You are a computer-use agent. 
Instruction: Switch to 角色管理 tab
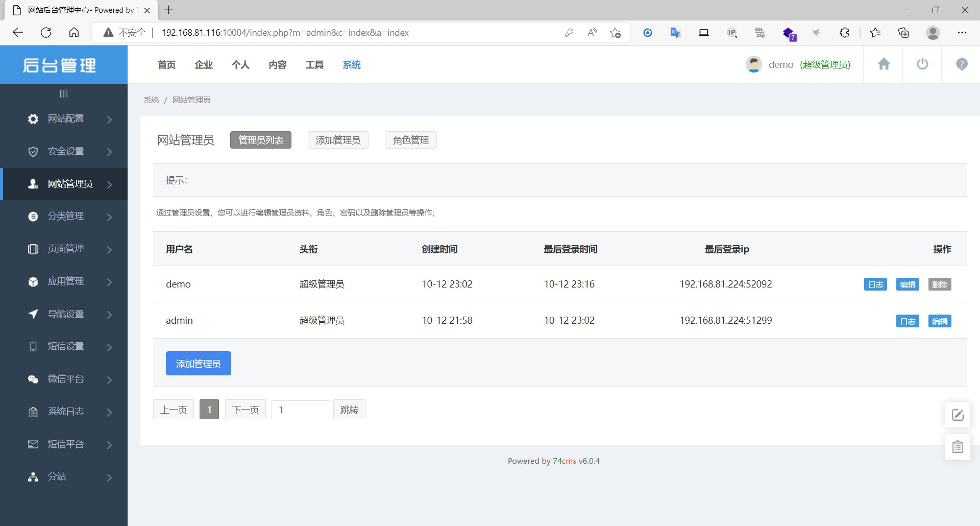pos(411,140)
